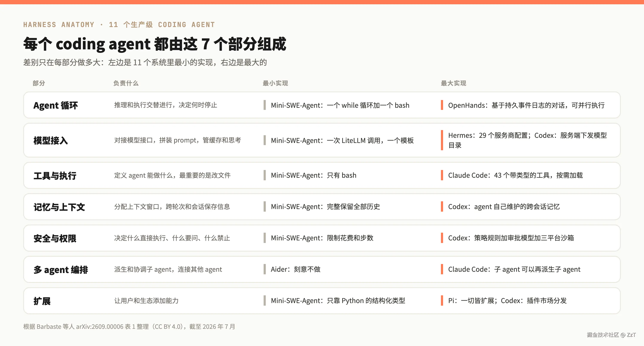The width and height of the screenshot is (644, 346).
Task: Click '推理和执行交替进行，决定何时停止' description
Action: (166, 105)
